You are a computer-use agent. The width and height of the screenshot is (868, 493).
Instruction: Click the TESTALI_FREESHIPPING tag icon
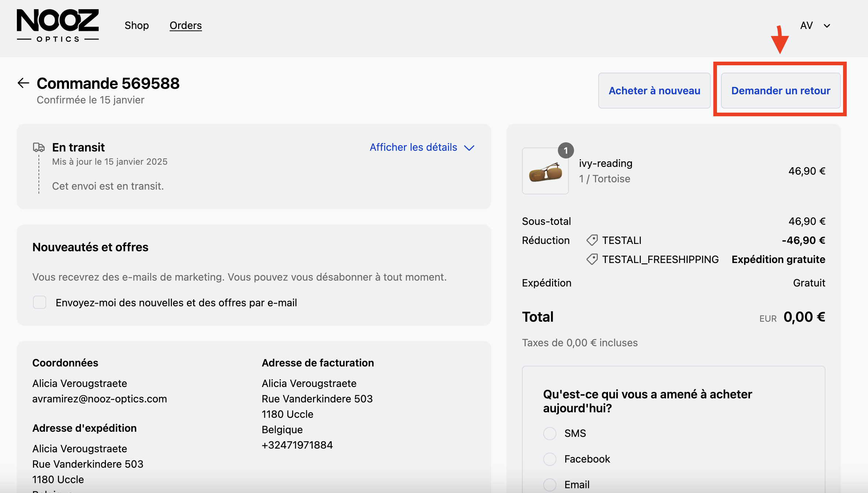(x=592, y=259)
